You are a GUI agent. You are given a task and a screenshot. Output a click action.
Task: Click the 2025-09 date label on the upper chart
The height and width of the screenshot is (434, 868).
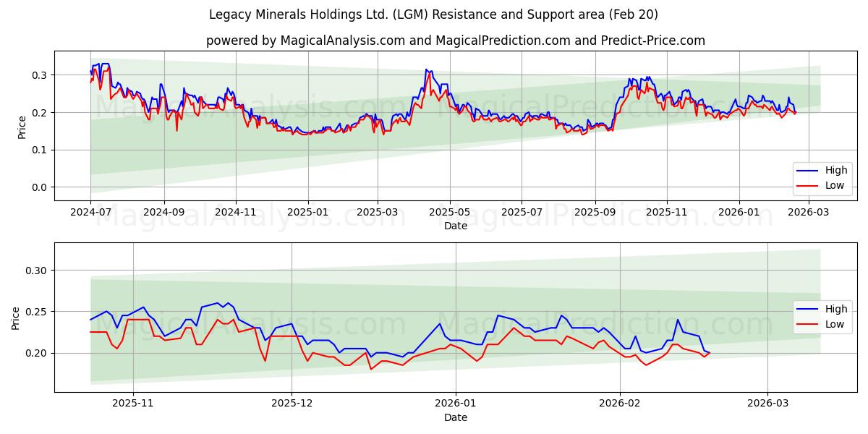[x=595, y=213]
